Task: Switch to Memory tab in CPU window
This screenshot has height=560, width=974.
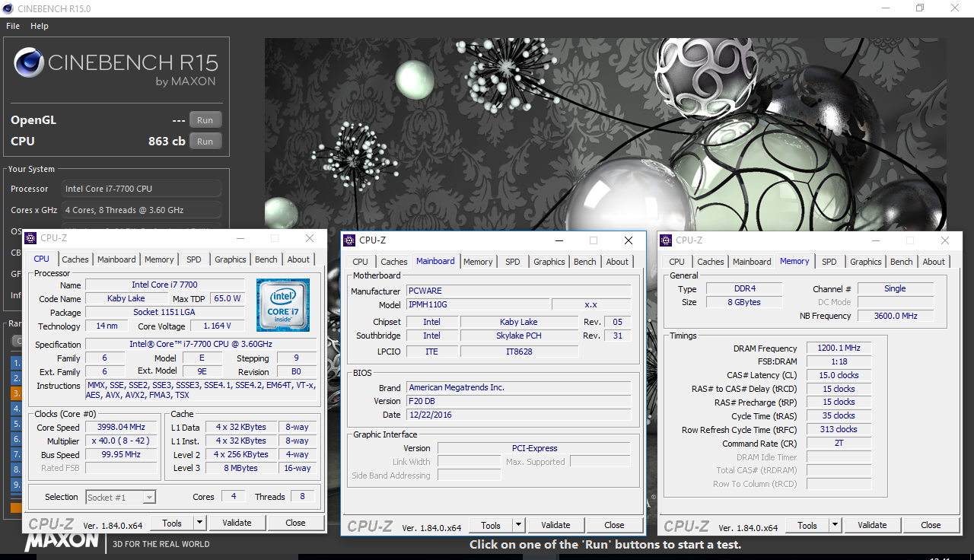Action: click(x=159, y=259)
